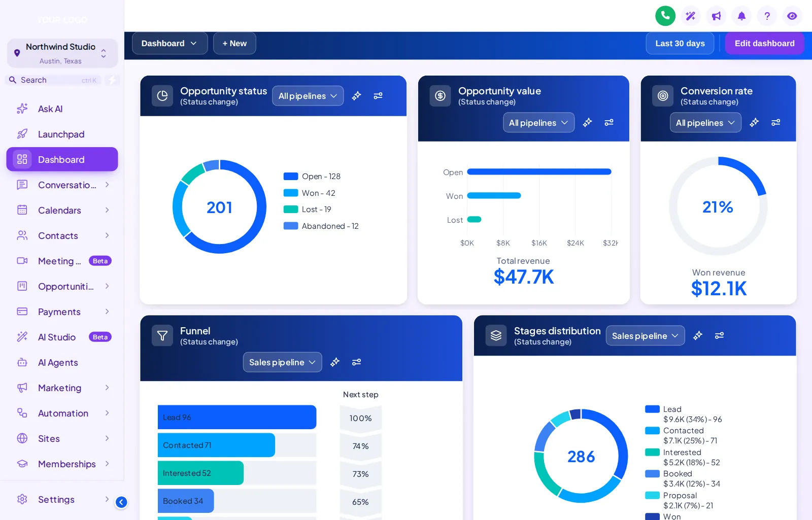Click the dollar icon on Opportunity value
The height and width of the screenshot is (520, 812).
(x=441, y=96)
